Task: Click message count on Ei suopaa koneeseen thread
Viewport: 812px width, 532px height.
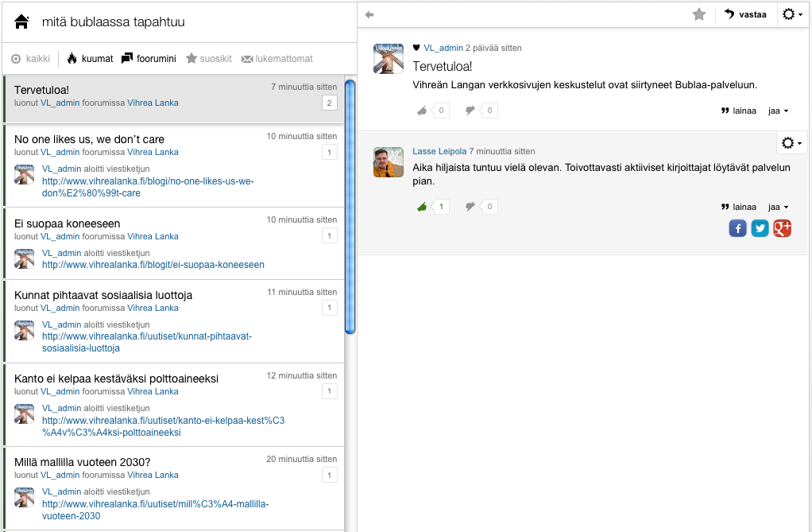Action: coord(330,236)
